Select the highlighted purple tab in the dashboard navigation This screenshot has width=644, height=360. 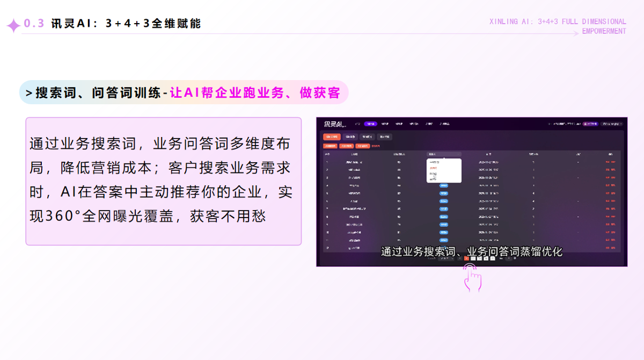pos(371,124)
